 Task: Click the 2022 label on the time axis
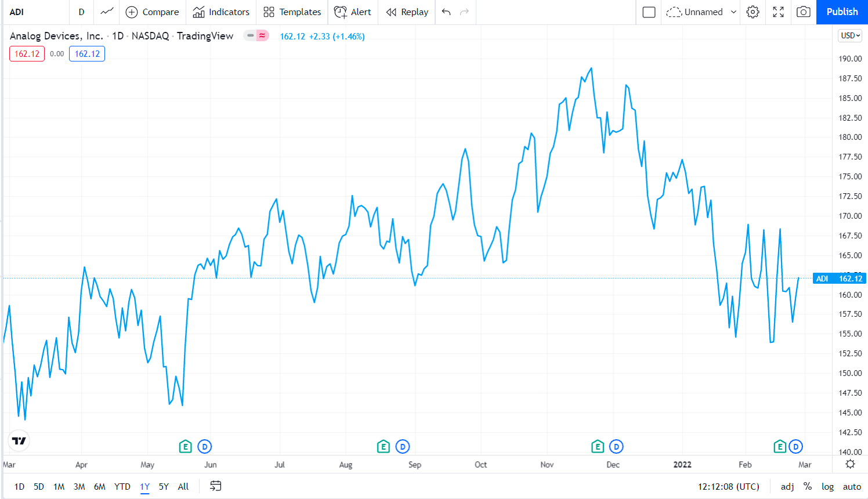pos(682,465)
